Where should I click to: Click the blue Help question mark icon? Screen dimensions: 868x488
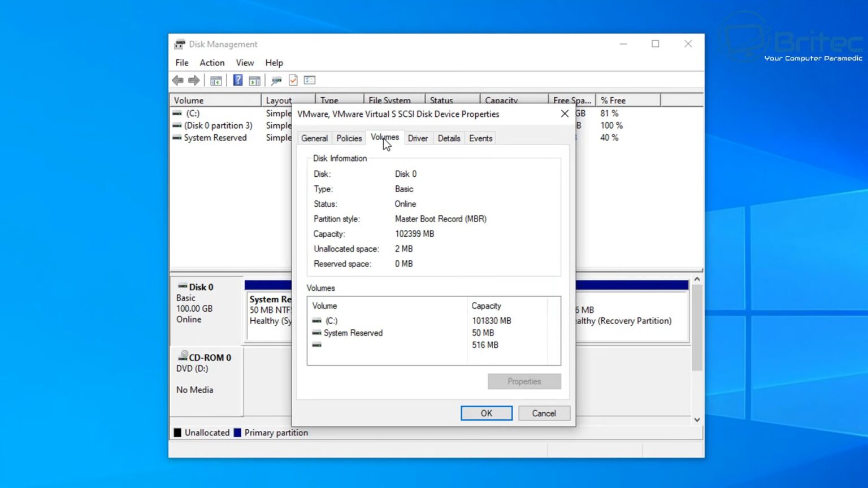click(238, 80)
